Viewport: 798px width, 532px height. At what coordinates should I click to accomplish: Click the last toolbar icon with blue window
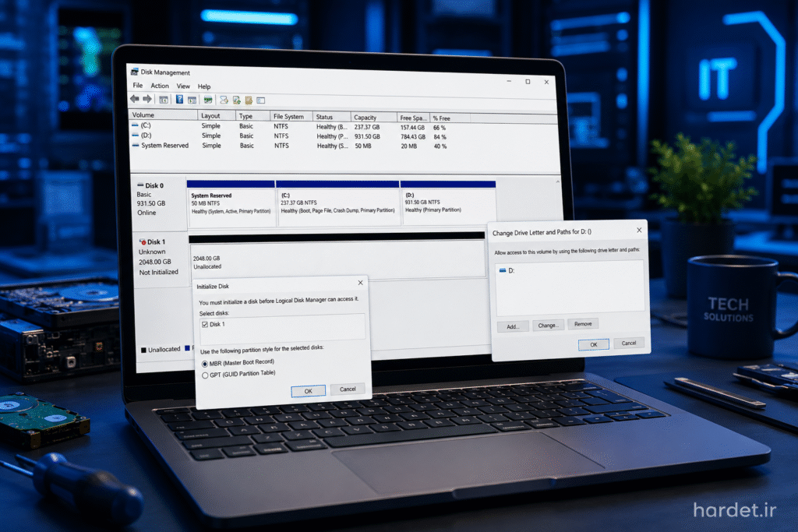coord(260,100)
